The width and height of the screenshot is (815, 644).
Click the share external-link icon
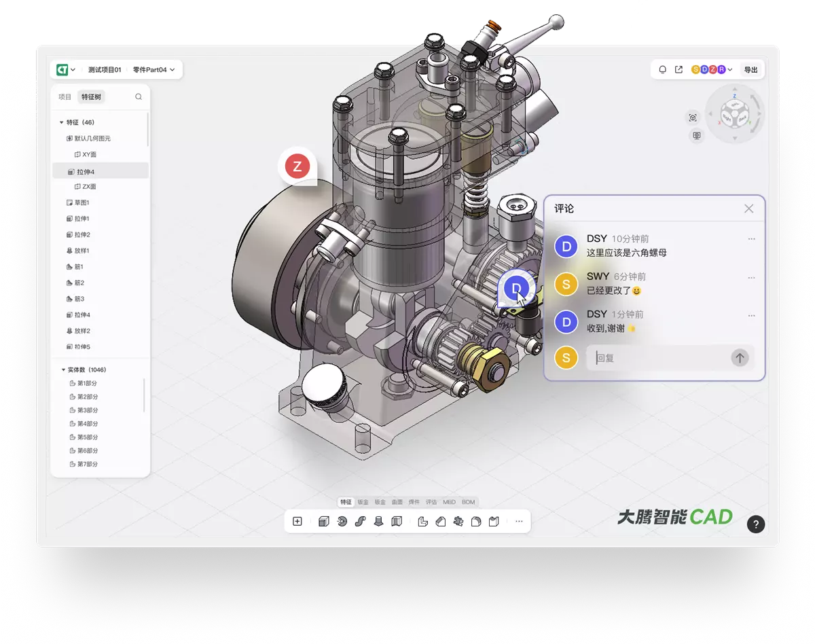[x=678, y=70]
